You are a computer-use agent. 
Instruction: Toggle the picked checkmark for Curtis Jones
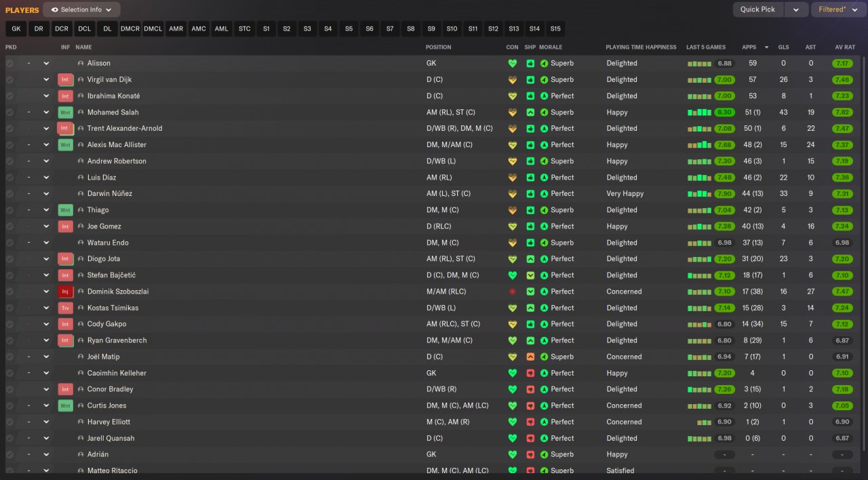point(9,405)
